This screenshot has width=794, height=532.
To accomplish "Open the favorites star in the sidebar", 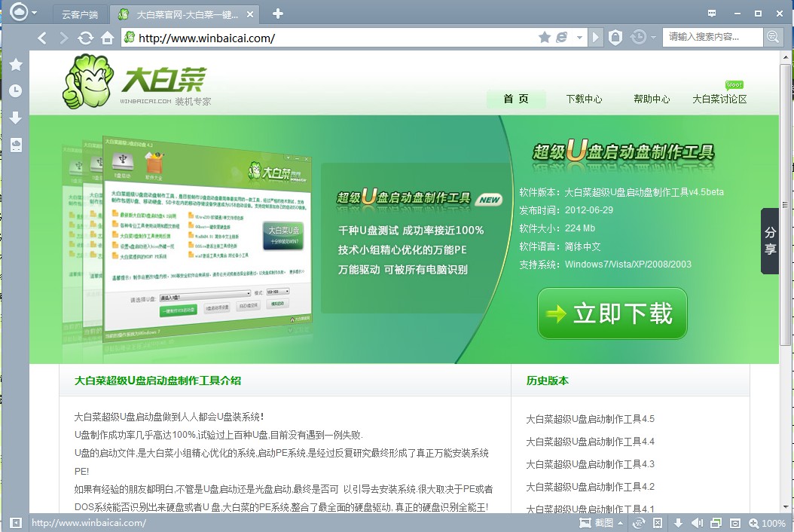I will pos(15,65).
